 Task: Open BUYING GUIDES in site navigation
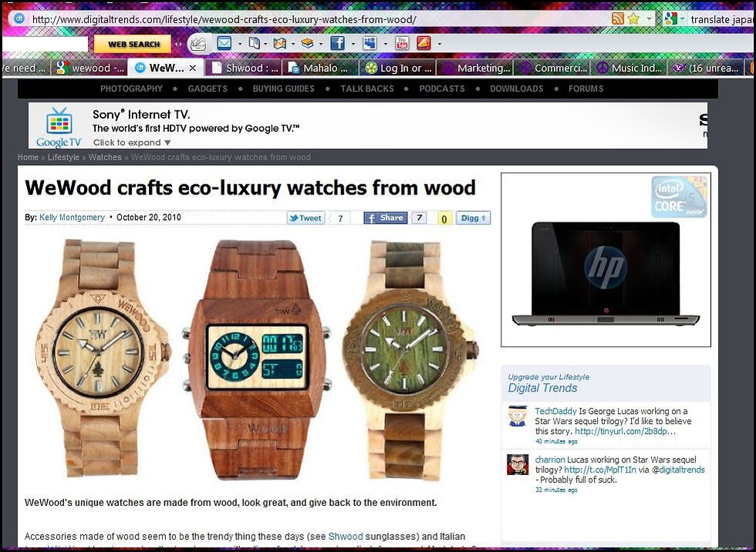(x=284, y=89)
